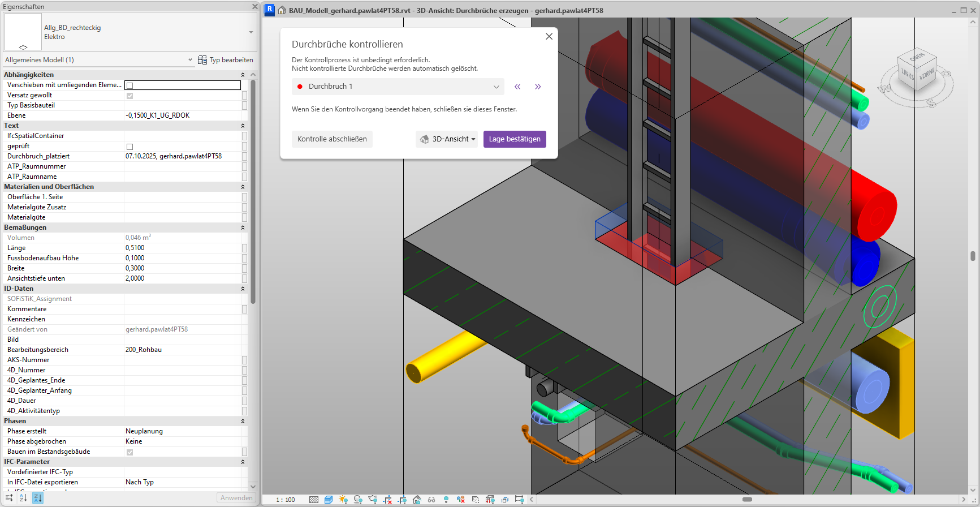Open the Durchbruch 1 dropdown list

pyautogui.click(x=496, y=87)
